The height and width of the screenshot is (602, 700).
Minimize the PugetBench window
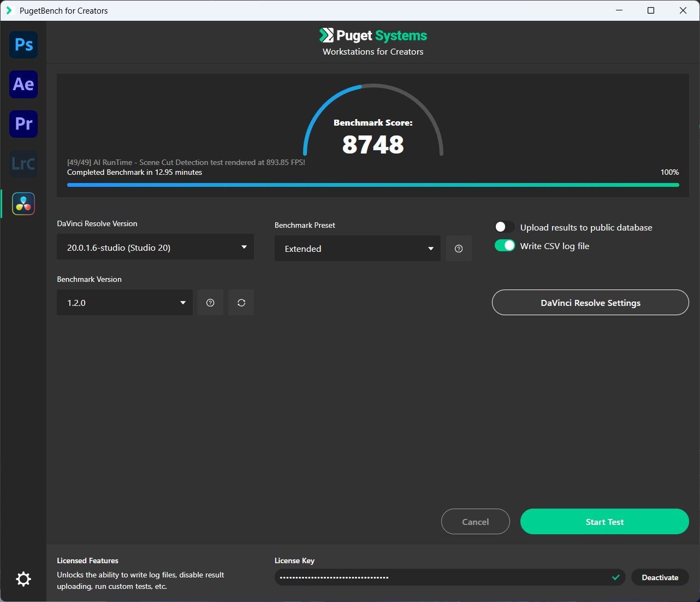619,10
